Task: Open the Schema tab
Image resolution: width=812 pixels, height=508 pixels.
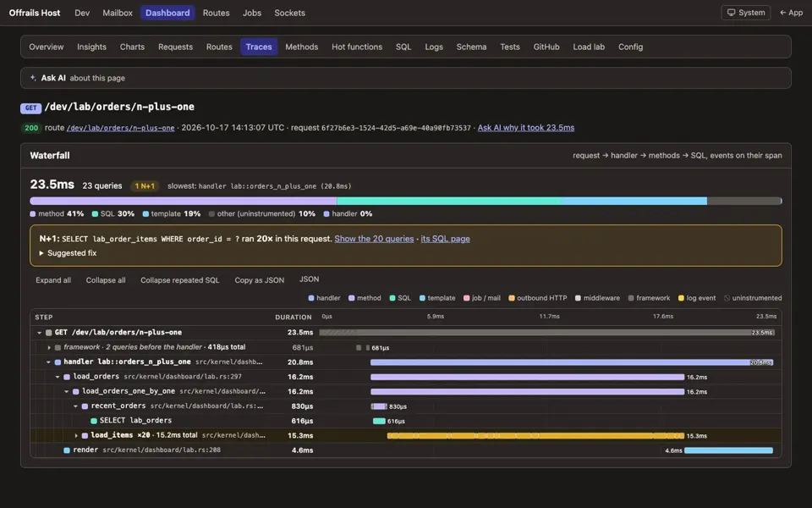Action: (x=471, y=47)
